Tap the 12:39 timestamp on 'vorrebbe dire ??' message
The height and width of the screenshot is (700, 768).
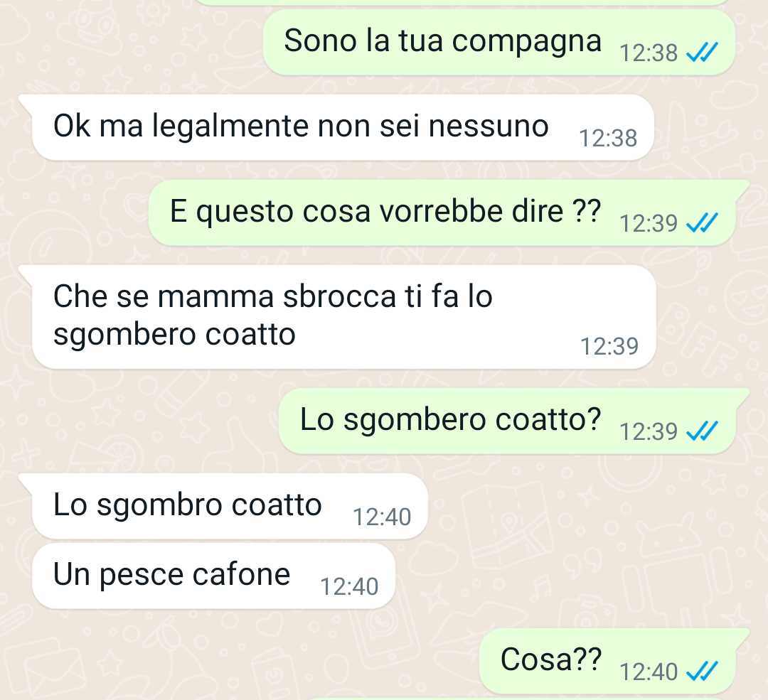(x=649, y=223)
